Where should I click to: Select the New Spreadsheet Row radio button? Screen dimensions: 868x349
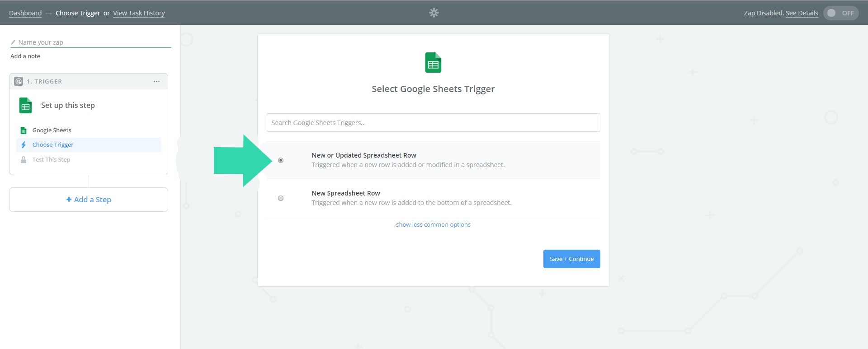coord(281,198)
